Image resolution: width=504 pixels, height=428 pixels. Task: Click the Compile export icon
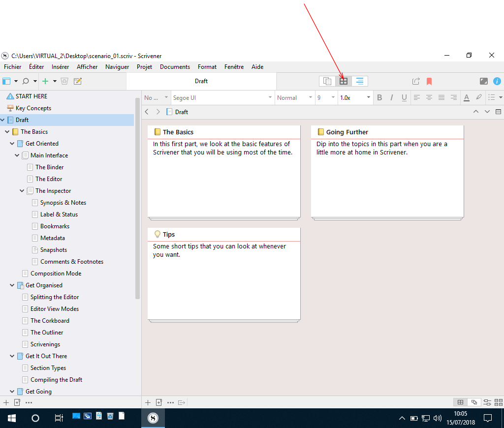click(x=416, y=81)
